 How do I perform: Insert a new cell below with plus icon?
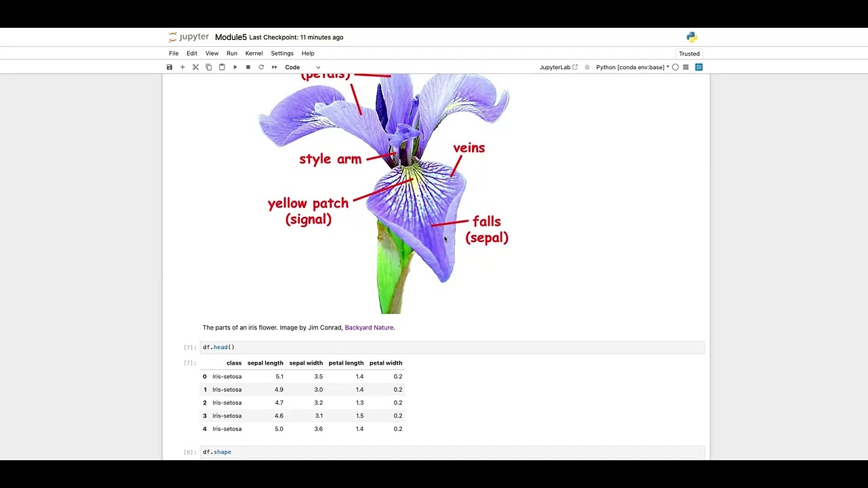point(182,67)
